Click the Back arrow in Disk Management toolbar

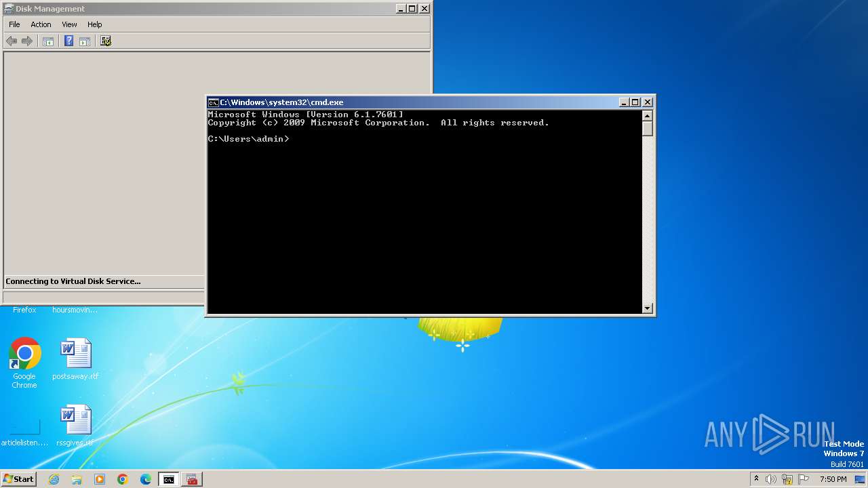click(x=12, y=41)
